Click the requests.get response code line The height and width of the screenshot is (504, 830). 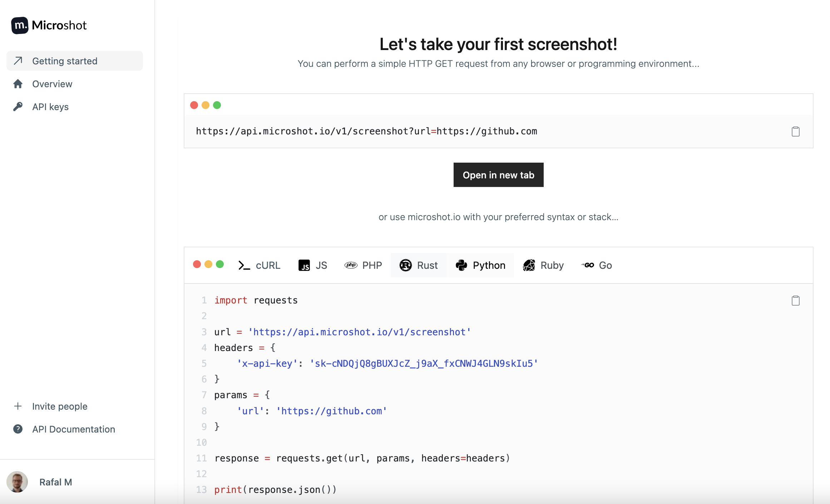(362, 458)
